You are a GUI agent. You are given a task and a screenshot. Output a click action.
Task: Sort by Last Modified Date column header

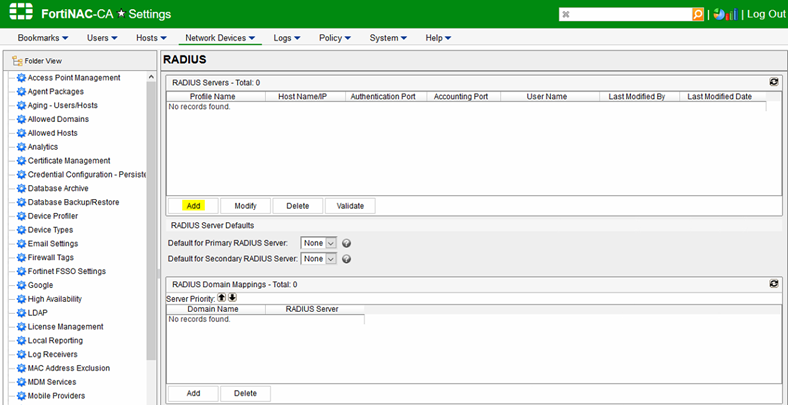[x=719, y=96]
